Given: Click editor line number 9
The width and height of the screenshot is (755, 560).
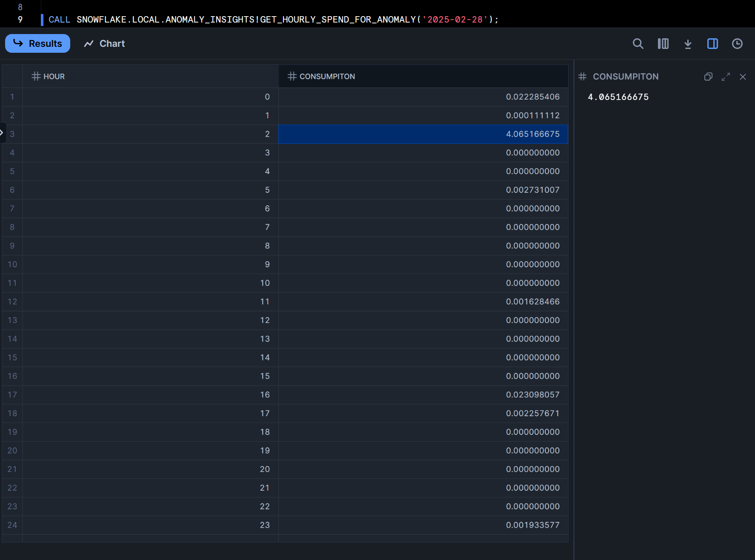Looking at the screenshot, I should pyautogui.click(x=20, y=20).
